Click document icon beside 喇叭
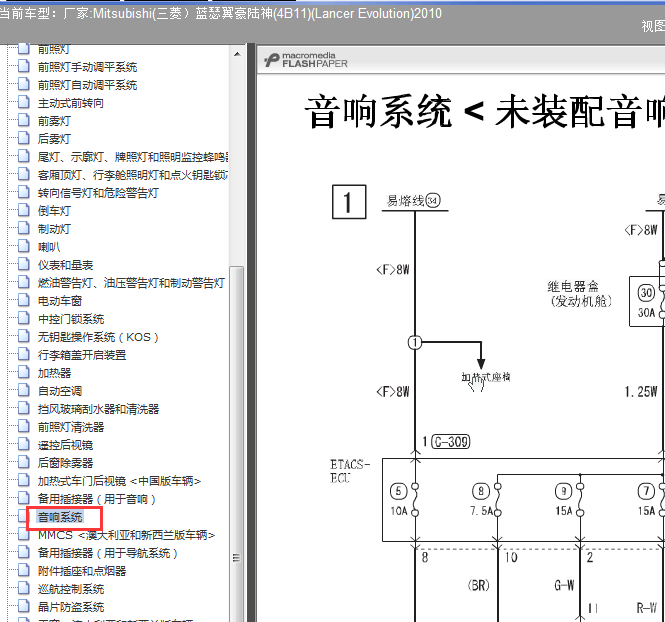 (x=24, y=246)
